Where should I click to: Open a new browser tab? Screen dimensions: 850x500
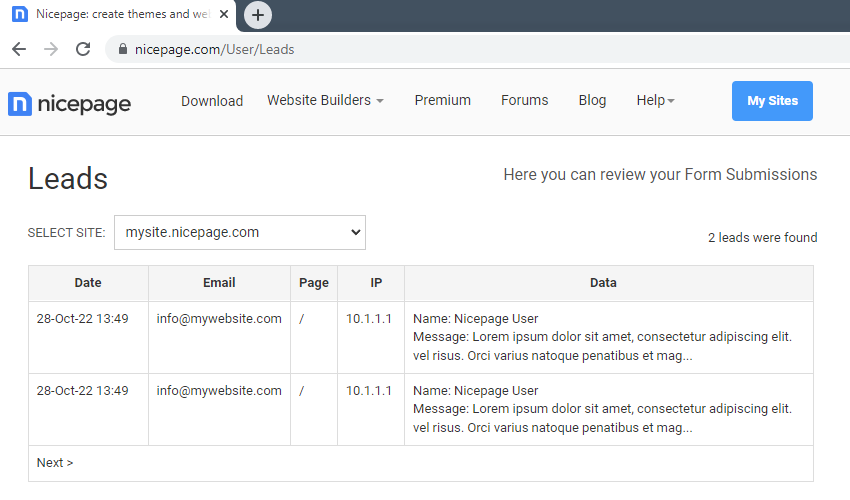[258, 15]
